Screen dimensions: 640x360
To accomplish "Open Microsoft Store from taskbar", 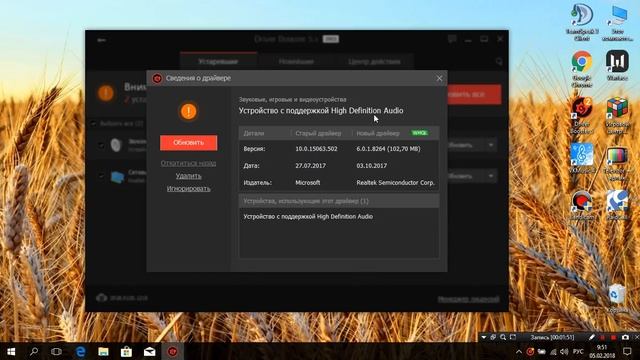I will click(x=126, y=351).
